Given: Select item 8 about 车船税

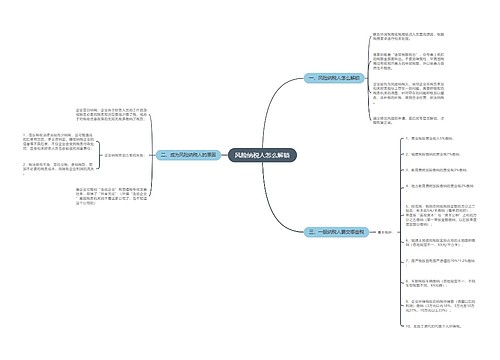Looking at the screenshot, I should point(440,283).
